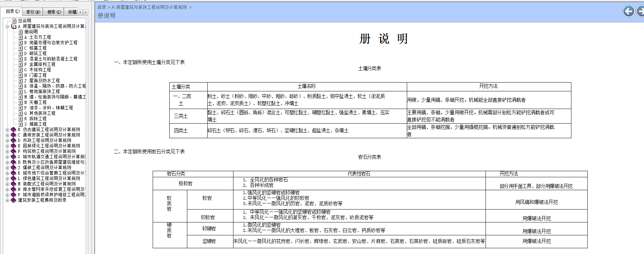
Task: Click the page icon for E 混凝土与钢筋混凝土工程
Action: (x=21, y=59)
